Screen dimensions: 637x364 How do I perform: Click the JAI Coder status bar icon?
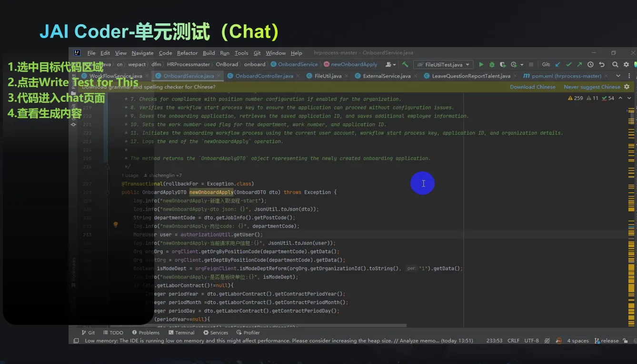coord(558,341)
